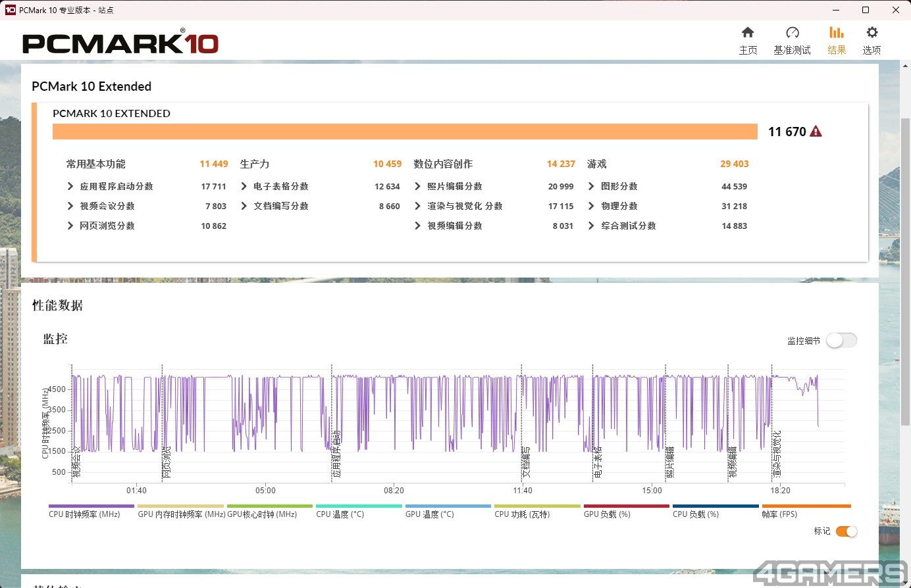Click the 照片编辑 marker on the chart
911x588 pixels.
(671, 461)
